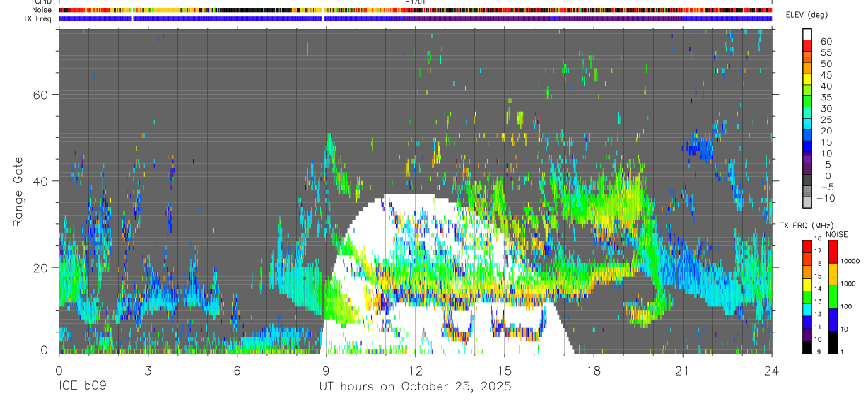Click the green NOISE segment between 100 and 1000
The height and width of the screenshot is (401, 868).
coord(833,296)
